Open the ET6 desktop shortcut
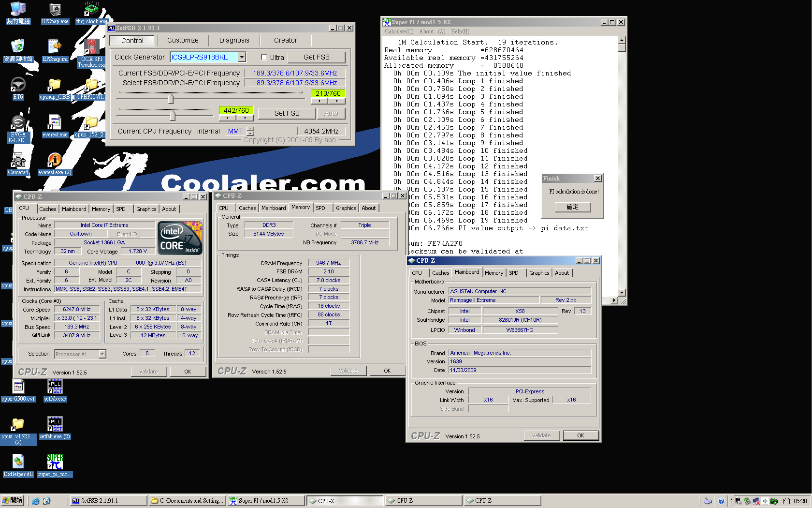Viewport: 812px width, 508px height. click(x=18, y=89)
